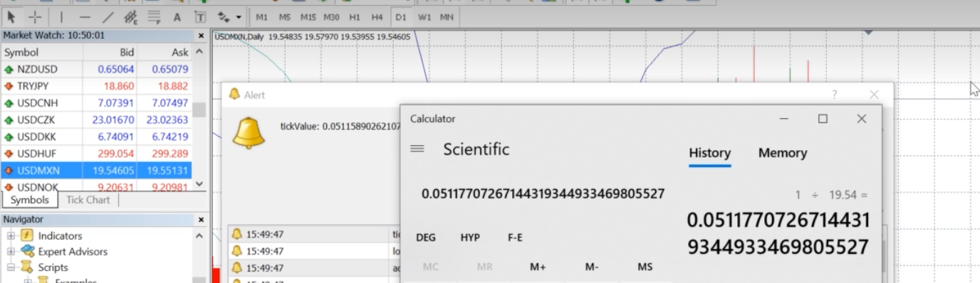The width and height of the screenshot is (980, 283).
Task: Click the M+ memory add button
Action: click(538, 267)
